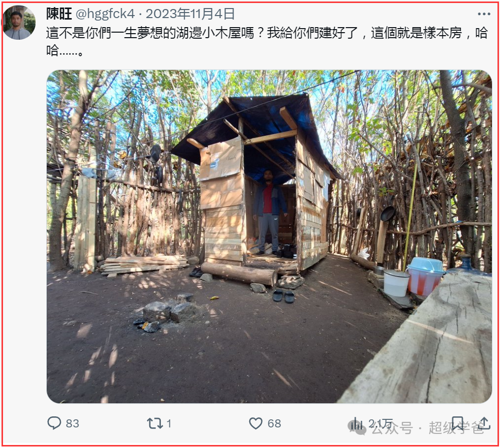Click the reply count 83
The image size is (500, 448).
(72, 423)
